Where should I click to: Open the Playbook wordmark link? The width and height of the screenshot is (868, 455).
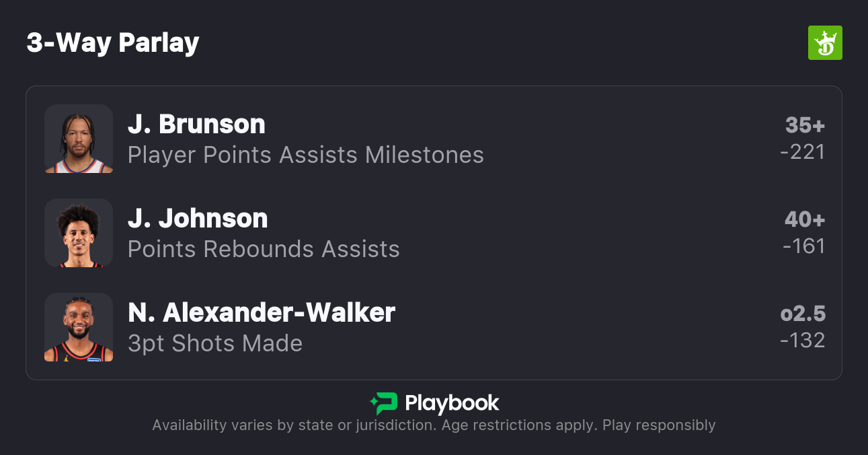click(x=452, y=403)
